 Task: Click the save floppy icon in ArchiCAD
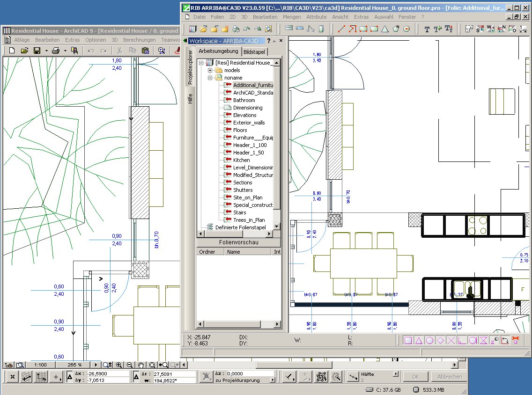click(x=37, y=51)
